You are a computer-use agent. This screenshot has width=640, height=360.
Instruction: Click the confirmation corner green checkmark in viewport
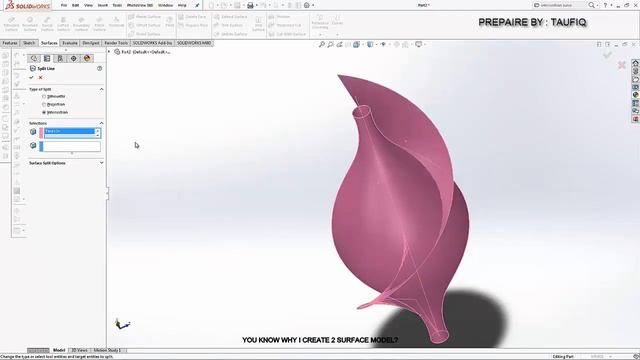(608, 55)
